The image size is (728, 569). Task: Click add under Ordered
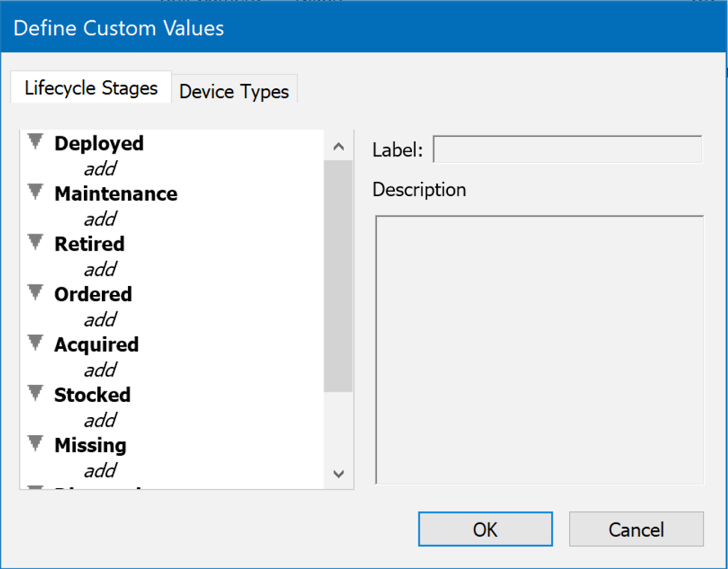tap(100, 319)
